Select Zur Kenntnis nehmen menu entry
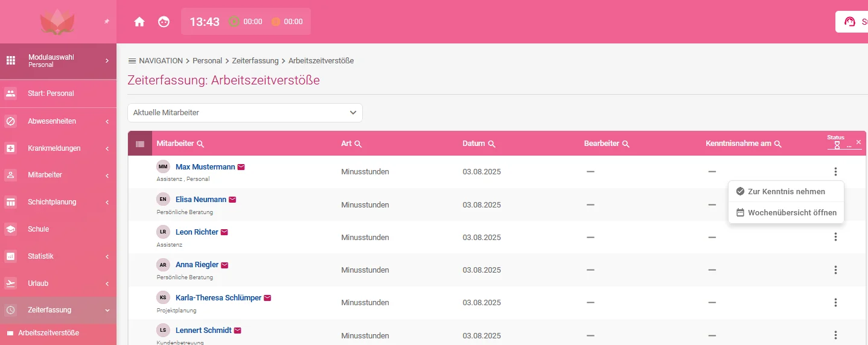 (786, 191)
